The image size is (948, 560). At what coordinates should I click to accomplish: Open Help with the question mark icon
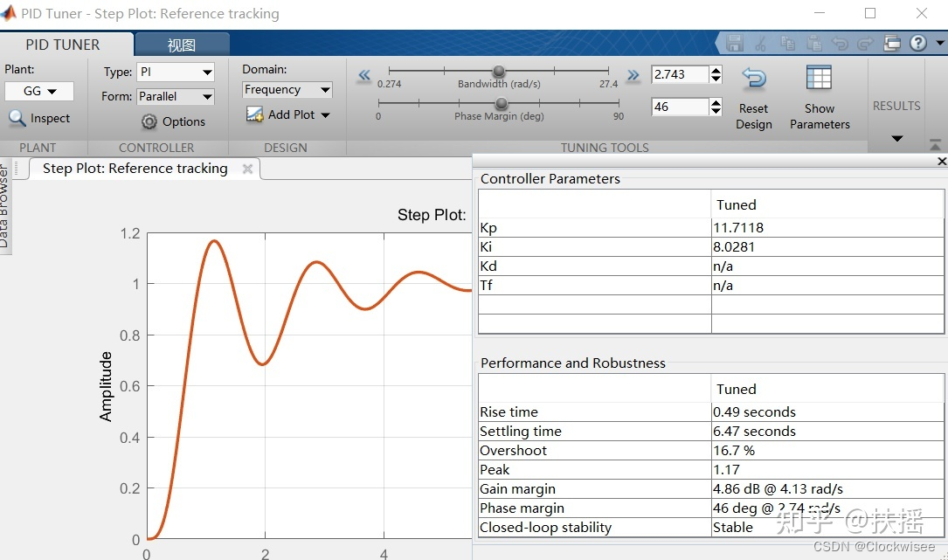[917, 43]
